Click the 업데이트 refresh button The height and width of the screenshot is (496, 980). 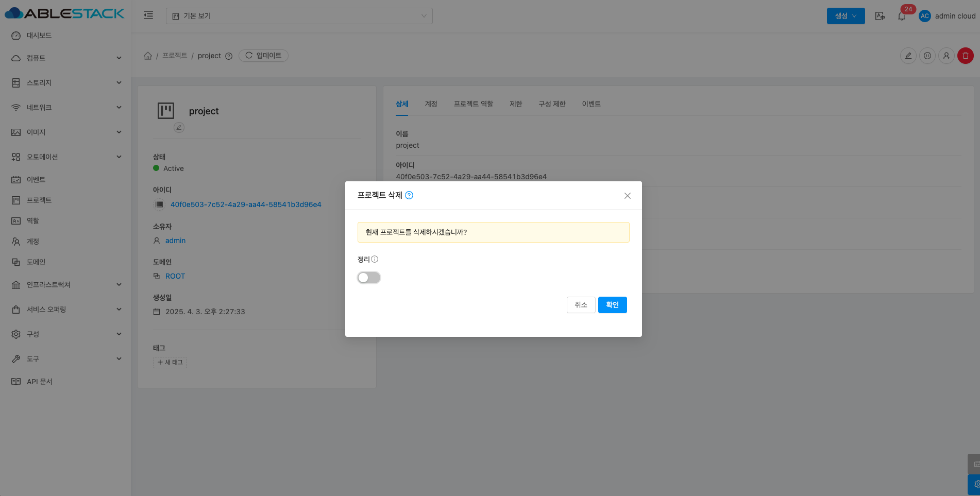pos(263,56)
